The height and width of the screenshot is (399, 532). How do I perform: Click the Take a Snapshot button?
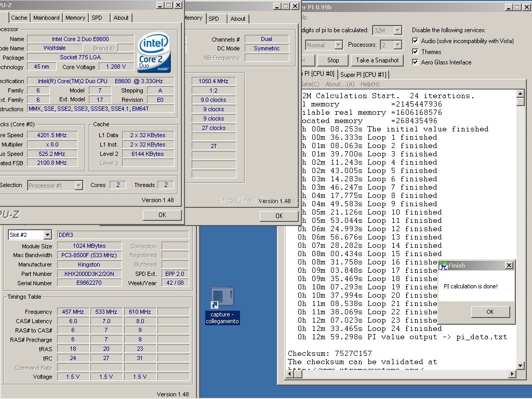coord(377,60)
